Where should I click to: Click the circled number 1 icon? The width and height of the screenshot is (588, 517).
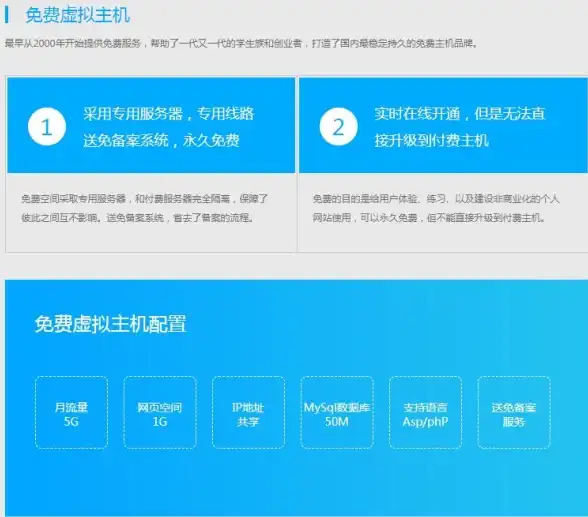pos(47,127)
